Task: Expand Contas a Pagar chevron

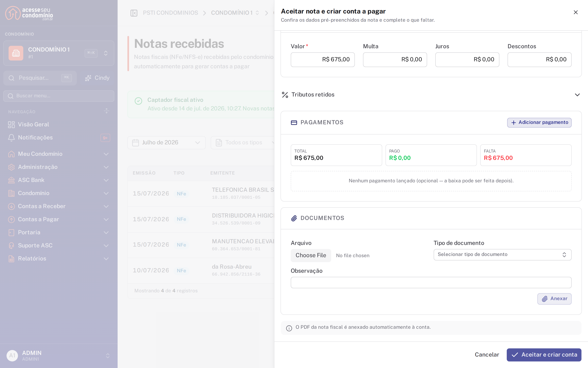Action: 106,219
